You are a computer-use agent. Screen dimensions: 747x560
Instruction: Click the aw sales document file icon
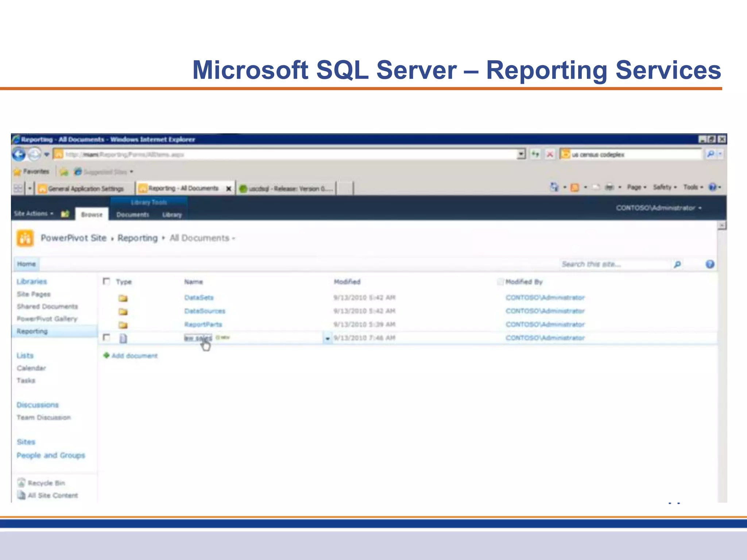point(123,339)
